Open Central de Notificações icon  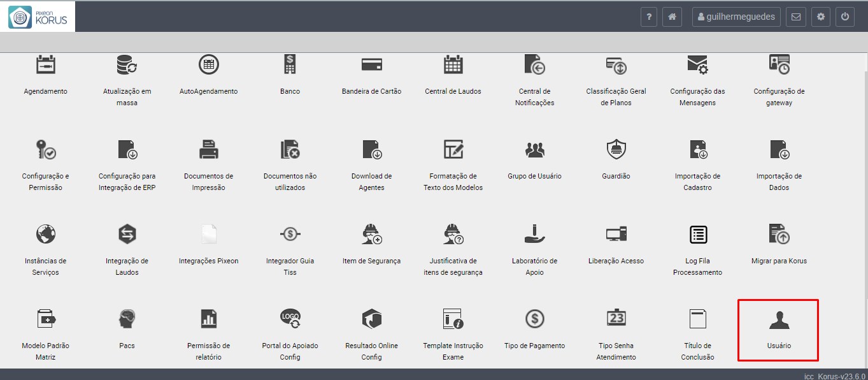[x=534, y=65]
